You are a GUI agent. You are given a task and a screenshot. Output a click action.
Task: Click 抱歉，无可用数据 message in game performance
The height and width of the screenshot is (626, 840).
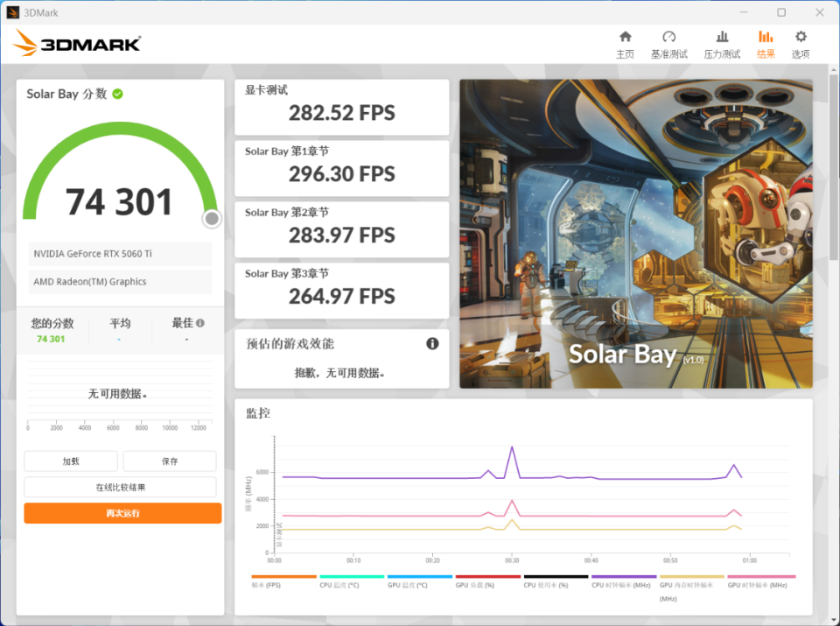click(339, 373)
